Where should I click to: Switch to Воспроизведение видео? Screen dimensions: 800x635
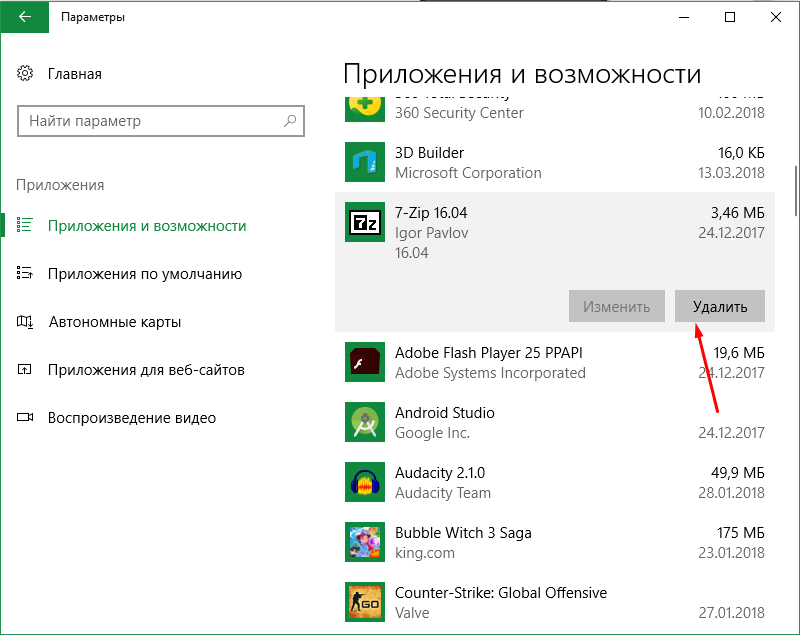click(132, 418)
